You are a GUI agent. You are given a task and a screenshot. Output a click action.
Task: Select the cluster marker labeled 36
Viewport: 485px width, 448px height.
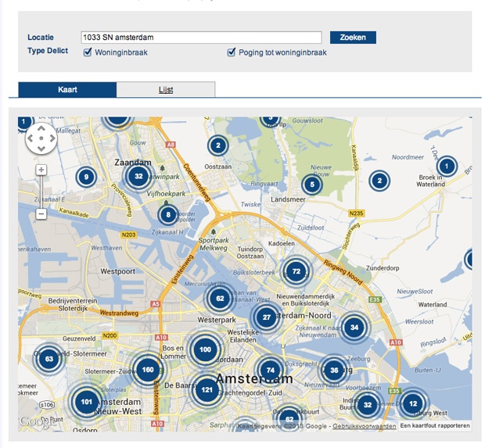click(x=334, y=370)
